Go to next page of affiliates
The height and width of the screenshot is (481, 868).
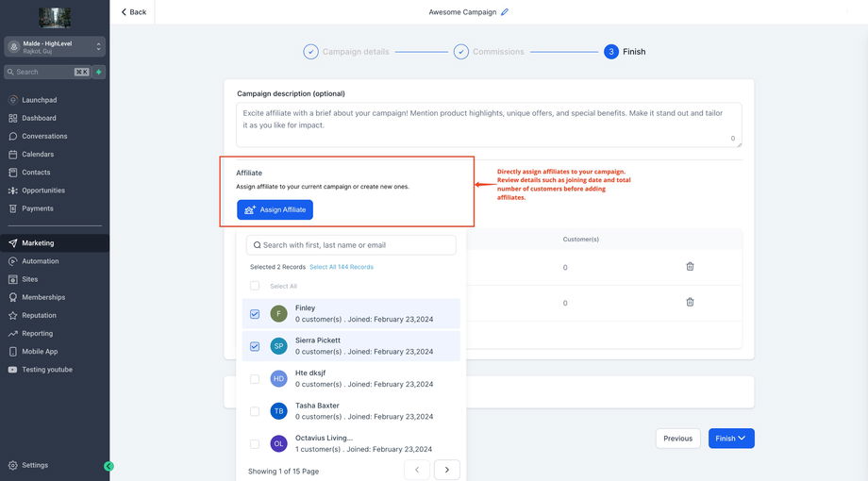click(x=446, y=470)
